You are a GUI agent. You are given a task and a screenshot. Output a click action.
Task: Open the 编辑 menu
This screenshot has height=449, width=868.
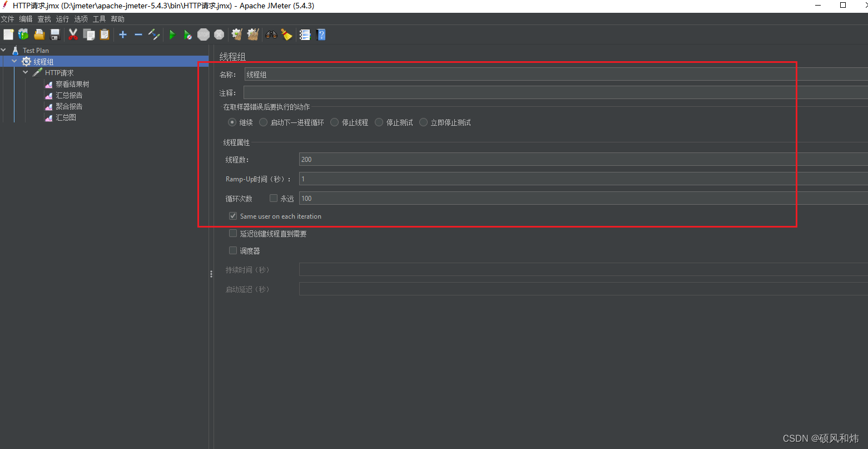(26, 19)
